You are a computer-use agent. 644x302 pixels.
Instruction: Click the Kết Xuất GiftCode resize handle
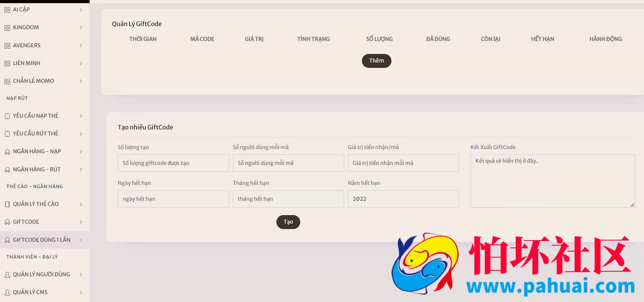coord(632,205)
